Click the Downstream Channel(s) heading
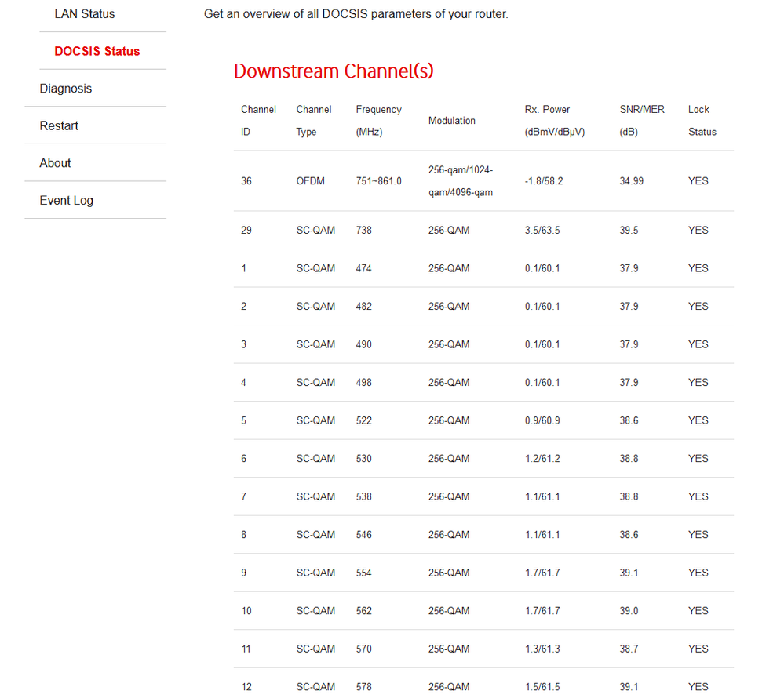This screenshot has width=784, height=698. coord(334,71)
